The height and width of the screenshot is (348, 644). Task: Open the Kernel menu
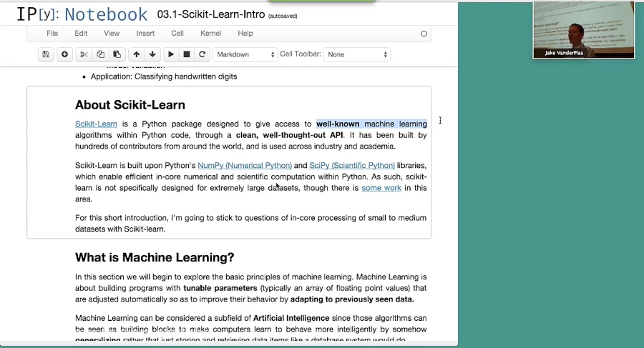[x=210, y=34]
